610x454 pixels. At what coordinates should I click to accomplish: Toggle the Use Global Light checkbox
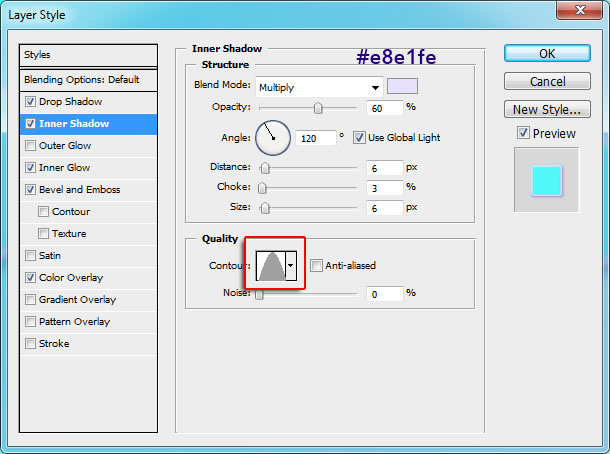[x=359, y=138]
